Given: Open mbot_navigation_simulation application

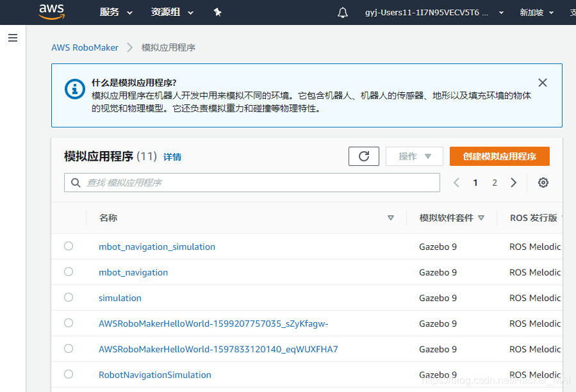Looking at the screenshot, I should 157,247.
